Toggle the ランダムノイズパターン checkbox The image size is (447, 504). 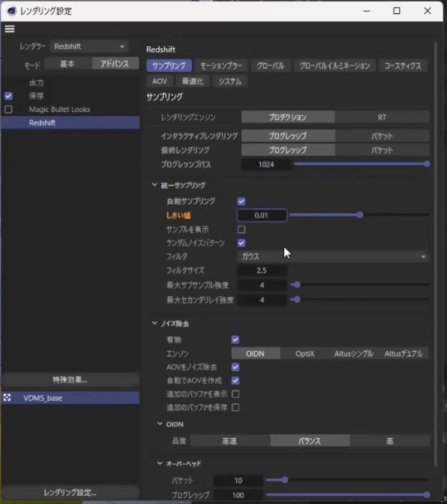click(241, 243)
